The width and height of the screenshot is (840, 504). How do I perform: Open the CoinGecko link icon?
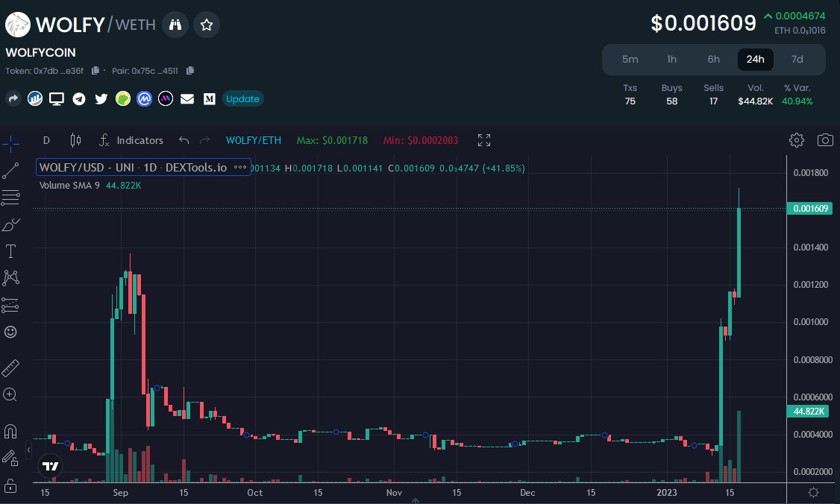[x=122, y=98]
